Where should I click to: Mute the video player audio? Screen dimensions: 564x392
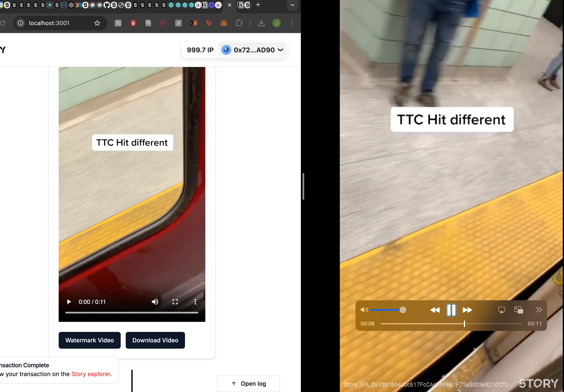(364, 310)
